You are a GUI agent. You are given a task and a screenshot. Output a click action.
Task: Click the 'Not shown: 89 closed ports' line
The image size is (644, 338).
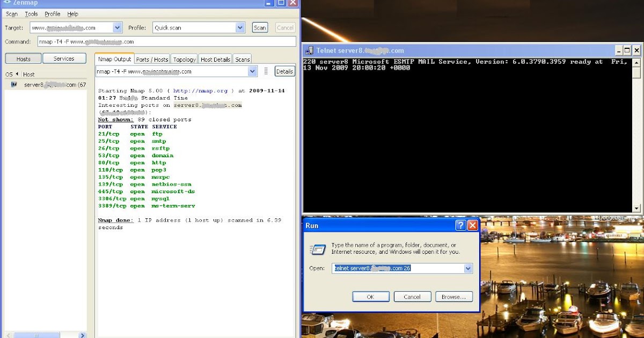pyautogui.click(x=145, y=120)
